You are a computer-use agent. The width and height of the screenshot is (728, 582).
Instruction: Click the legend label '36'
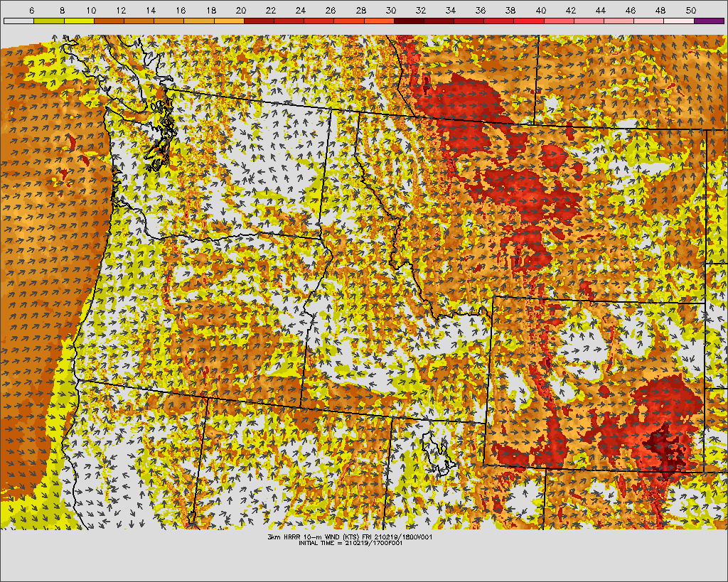click(481, 10)
